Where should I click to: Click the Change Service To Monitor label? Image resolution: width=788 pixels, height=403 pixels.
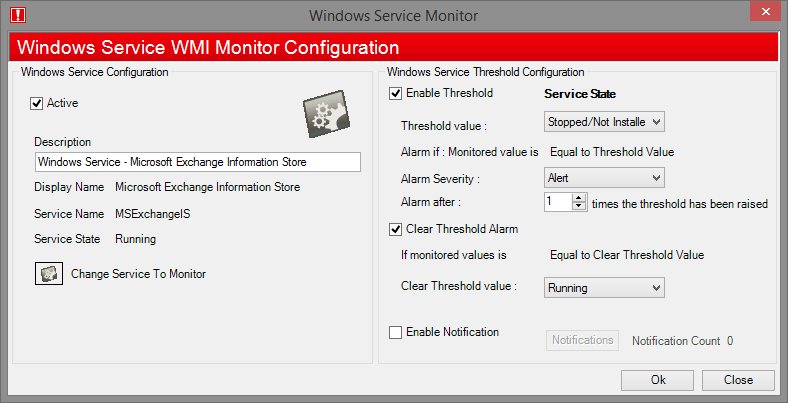pyautogui.click(x=138, y=274)
